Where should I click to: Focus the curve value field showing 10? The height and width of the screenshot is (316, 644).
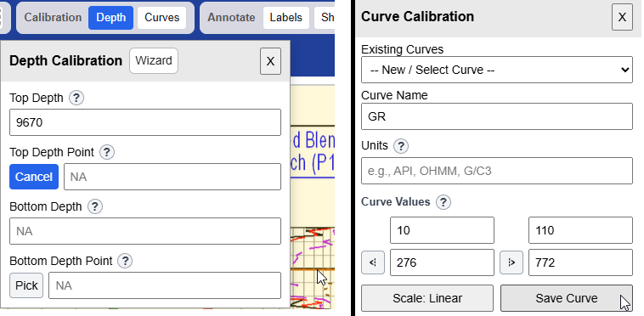[442, 230]
